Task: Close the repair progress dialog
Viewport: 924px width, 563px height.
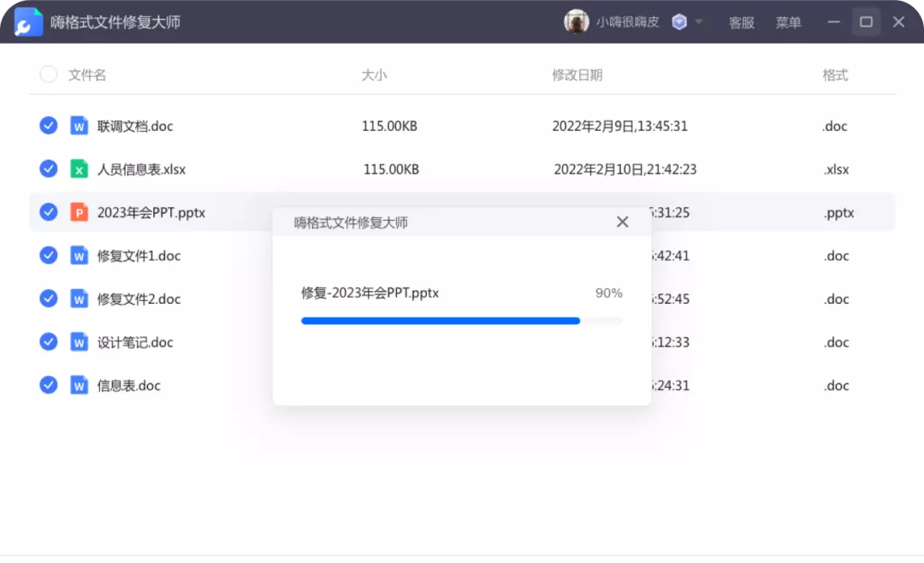Action: [622, 222]
